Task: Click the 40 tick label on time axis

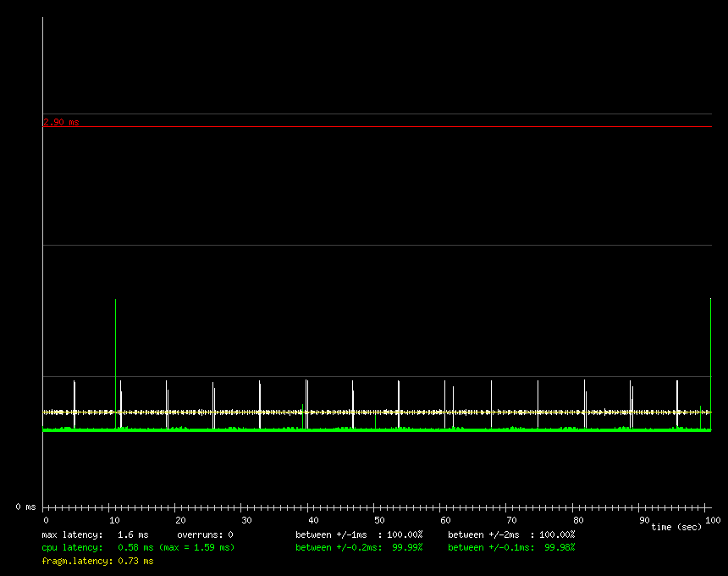Action: 313,519
